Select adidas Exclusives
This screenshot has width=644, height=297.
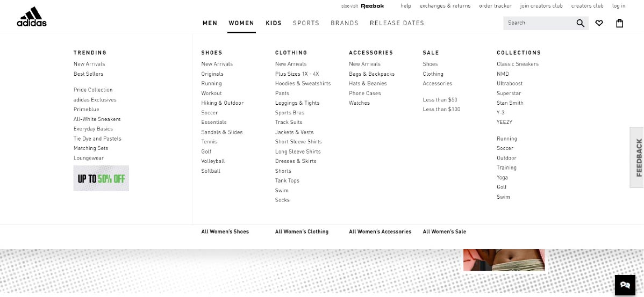(x=95, y=100)
